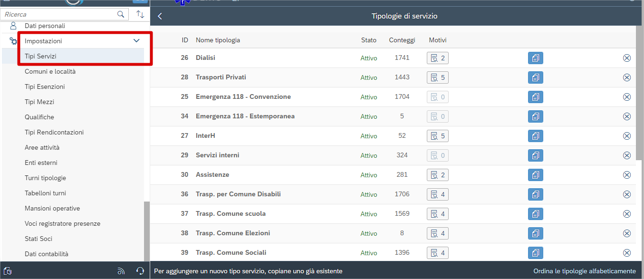Delete the InterH row
Image resolution: width=644 pixels, height=279 pixels.
[626, 136]
